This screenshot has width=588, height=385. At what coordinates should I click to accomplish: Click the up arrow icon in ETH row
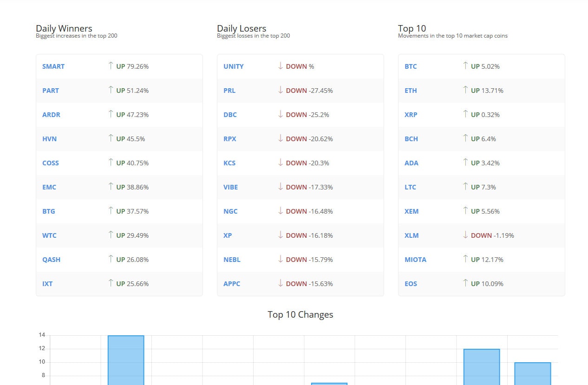tap(465, 90)
